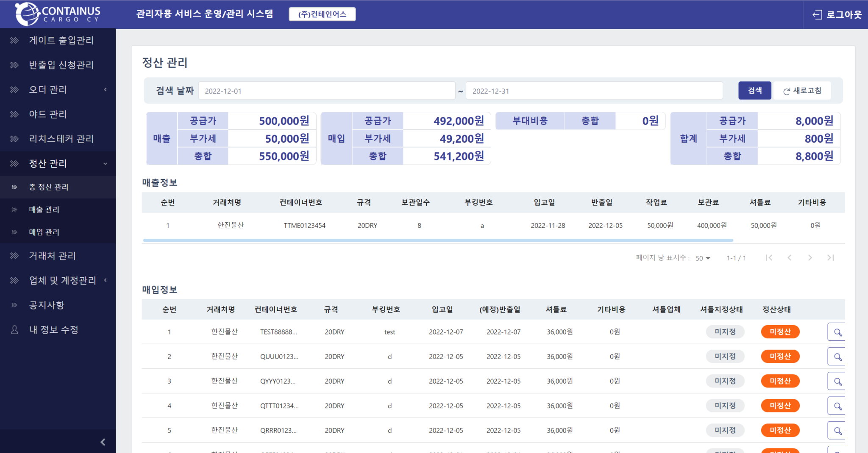Click the CONTAINUS CARGO CY logo
Image resolution: width=868 pixels, height=453 pixels.
pyautogui.click(x=58, y=14)
